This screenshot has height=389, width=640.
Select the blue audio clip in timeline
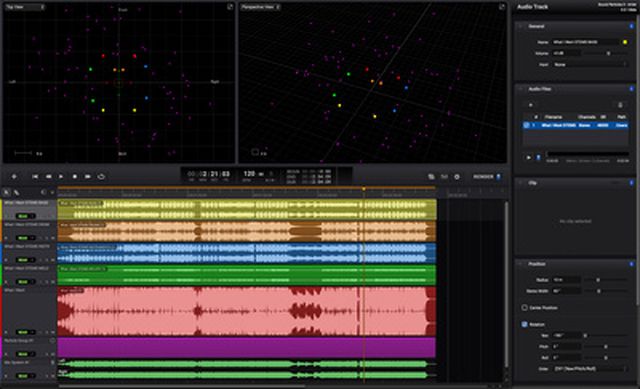247,253
